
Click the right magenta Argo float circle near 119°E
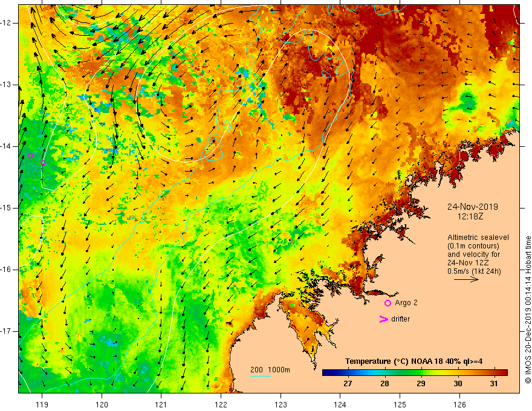(43, 163)
